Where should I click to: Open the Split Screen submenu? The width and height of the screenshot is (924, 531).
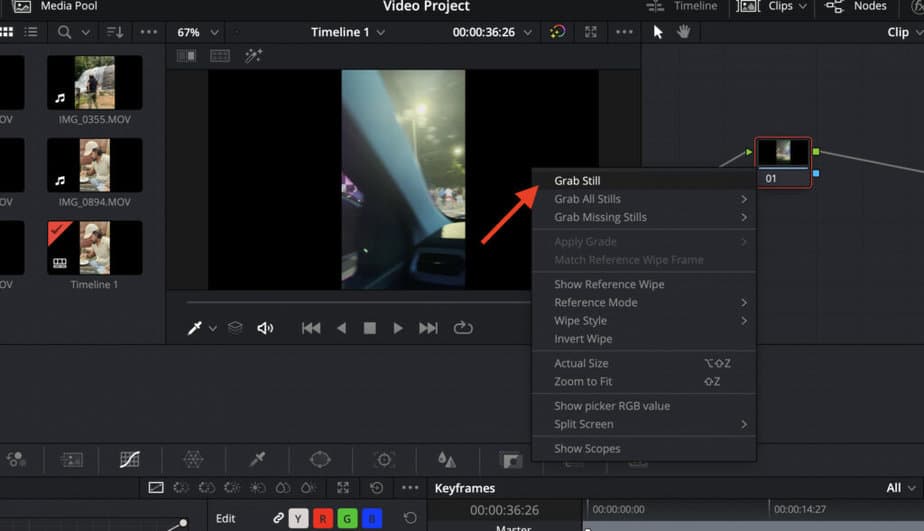pos(644,424)
